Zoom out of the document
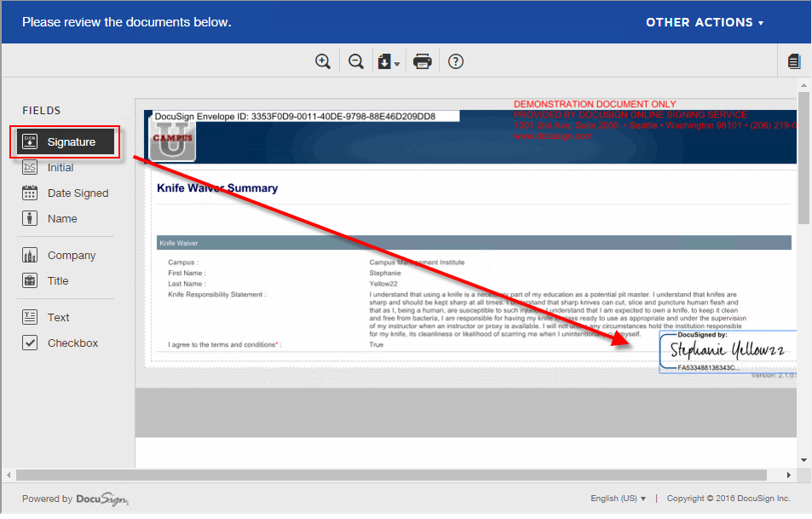This screenshot has height=519, width=812. click(355, 61)
